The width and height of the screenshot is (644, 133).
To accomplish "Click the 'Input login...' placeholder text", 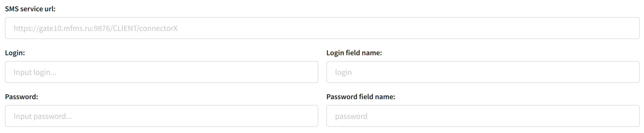I will [35, 72].
